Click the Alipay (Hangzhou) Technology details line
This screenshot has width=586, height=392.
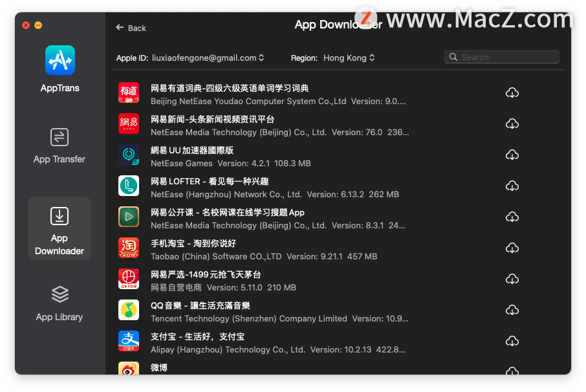click(x=278, y=349)
